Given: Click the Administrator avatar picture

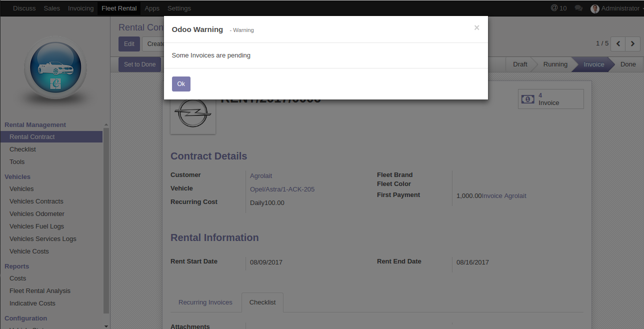Looking at the screenshot, I should click(594, 8).
